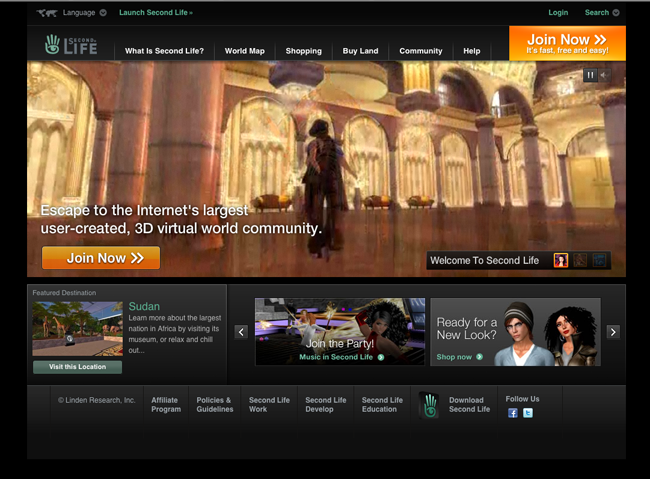Open the Join the Party banner

(x=340, y=332)
